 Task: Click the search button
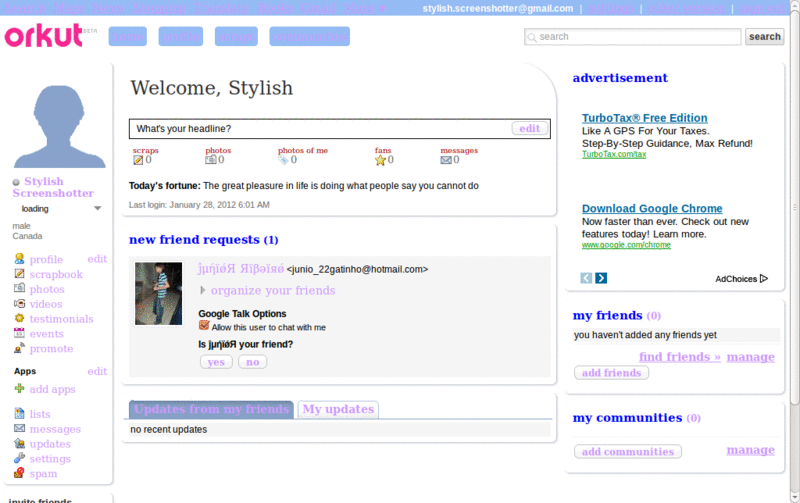pos(764,37)
